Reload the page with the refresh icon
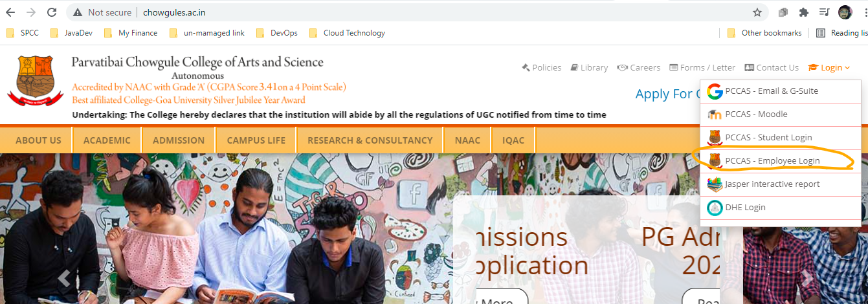The image size is (868, 304). pyautogui.click(x=52, y=12)
